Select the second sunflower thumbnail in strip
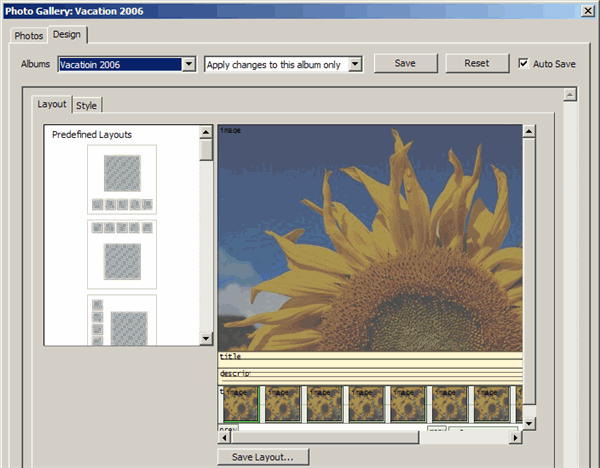Image resolution: width=600 pixels, height=468 pixels. [x=283, y=404]
